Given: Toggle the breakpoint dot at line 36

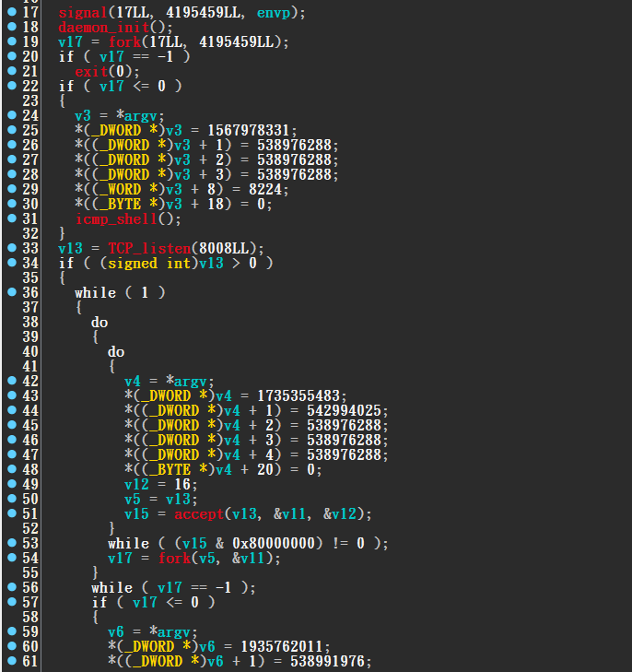Looking at the screenshot, I should click(x=12, y=292).
